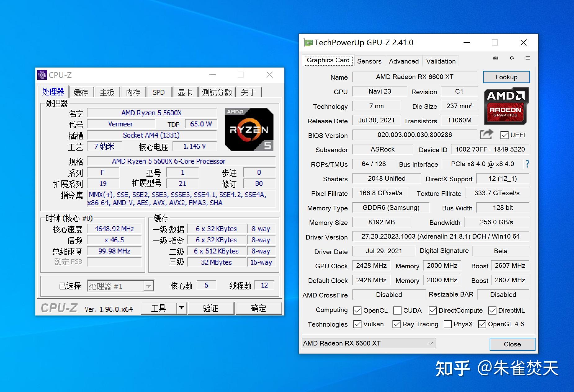The width and height of the screenshot is (574, 392).
Task: Open the 关于 tab in CPU-Z
Action: pyautogui.click(x=249, y=92)
